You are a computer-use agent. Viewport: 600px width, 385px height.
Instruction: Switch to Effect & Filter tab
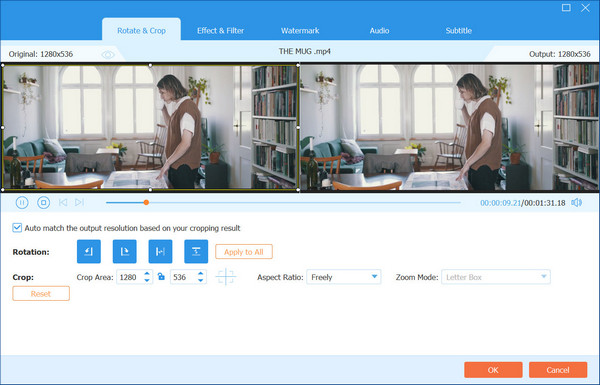220,31
